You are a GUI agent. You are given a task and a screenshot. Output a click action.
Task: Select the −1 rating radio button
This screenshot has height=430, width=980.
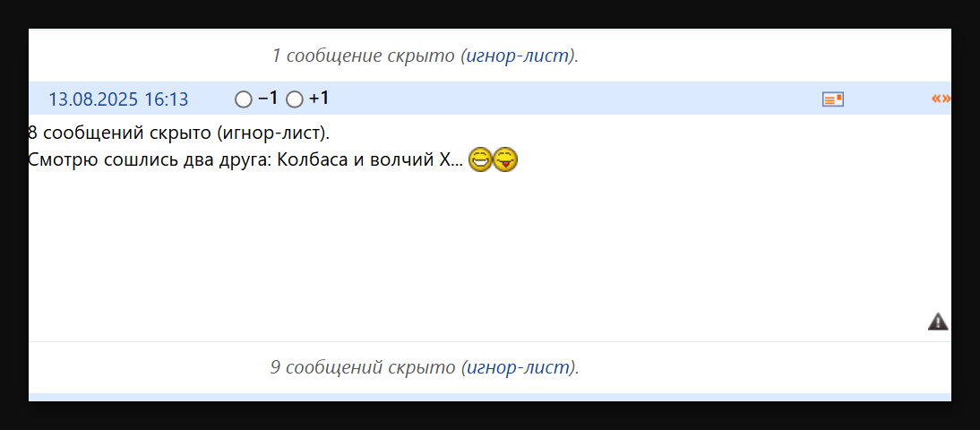[x=243, y=99]
